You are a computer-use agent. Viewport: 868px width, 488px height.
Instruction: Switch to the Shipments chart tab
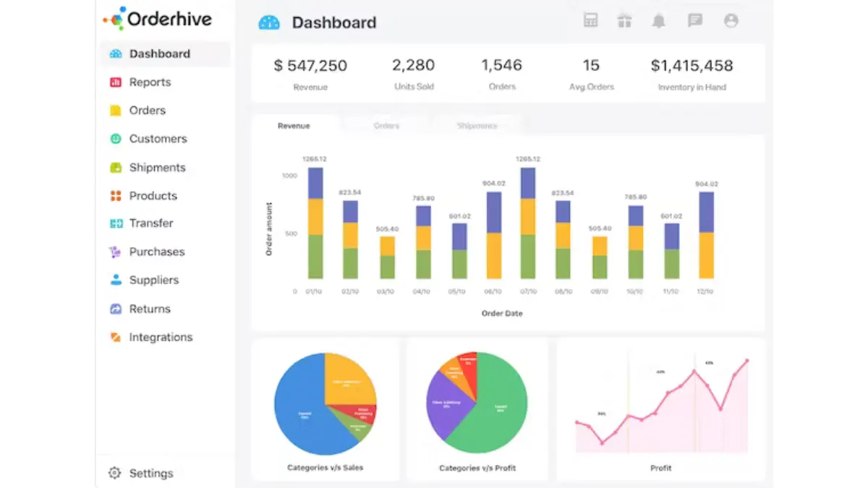click(x=477, y=126)
